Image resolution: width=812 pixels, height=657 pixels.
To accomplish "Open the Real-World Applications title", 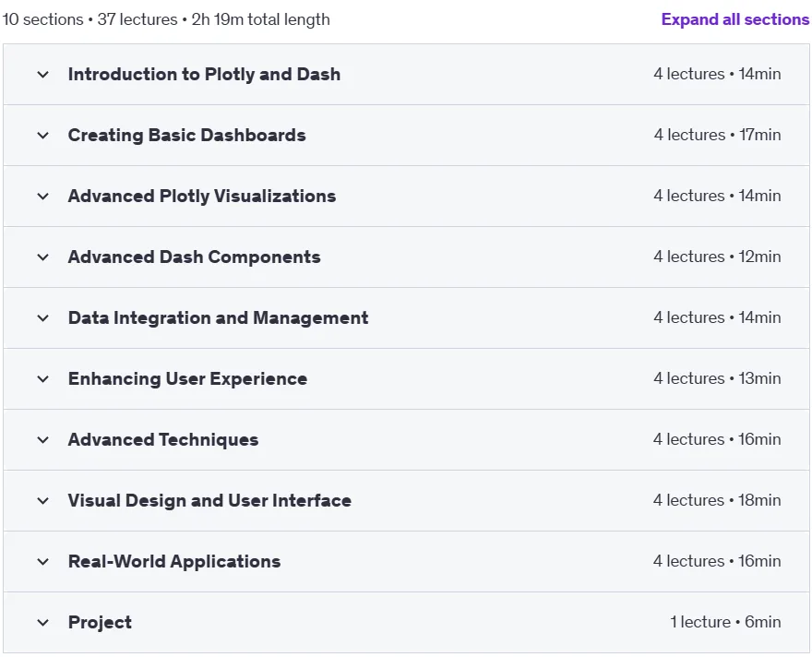I will (174, 561).
